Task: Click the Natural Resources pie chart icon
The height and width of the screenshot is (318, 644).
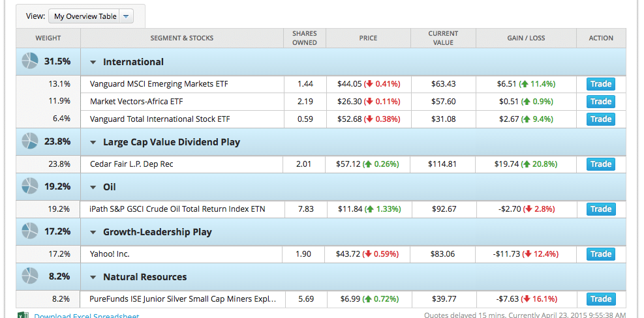Action: click(x=29, y=276)
